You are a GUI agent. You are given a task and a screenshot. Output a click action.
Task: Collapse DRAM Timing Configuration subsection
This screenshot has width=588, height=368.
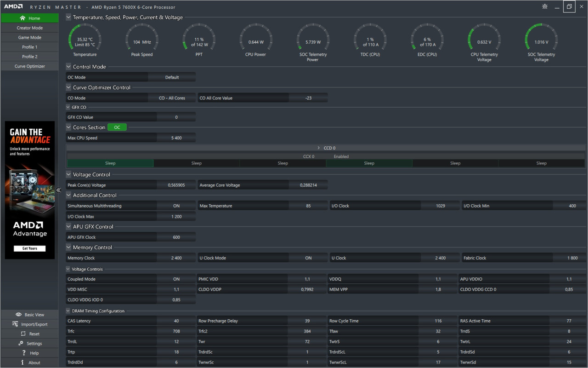coord(68,311)
